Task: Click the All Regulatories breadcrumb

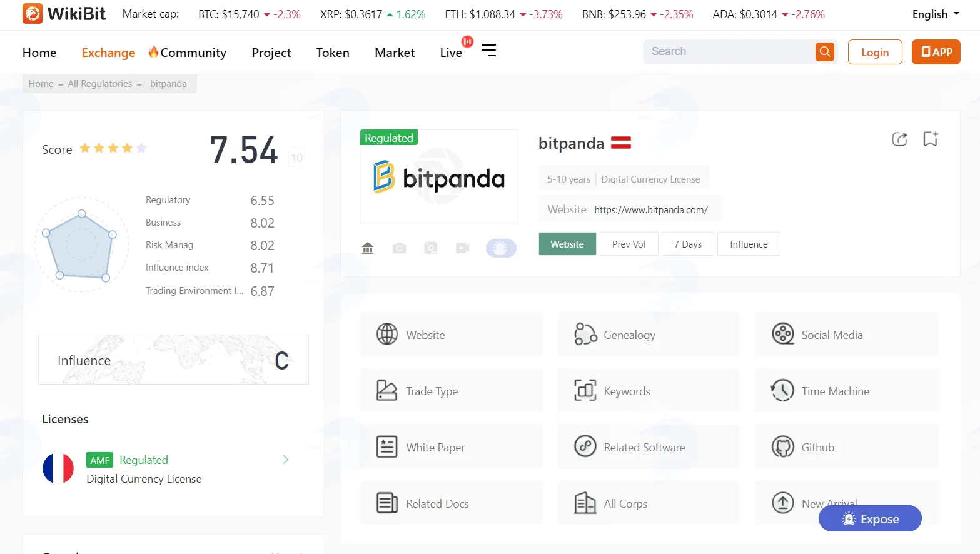Action: pos(100,84)
